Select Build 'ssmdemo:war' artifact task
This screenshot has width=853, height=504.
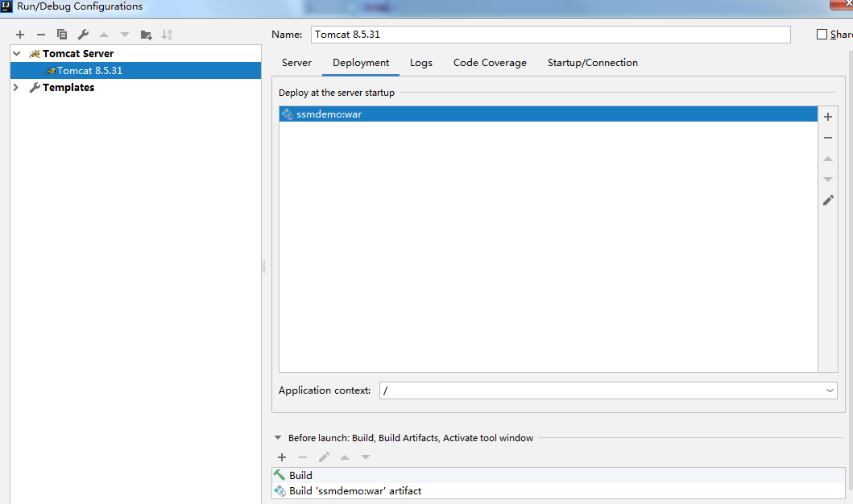click(x=558, y=491)
